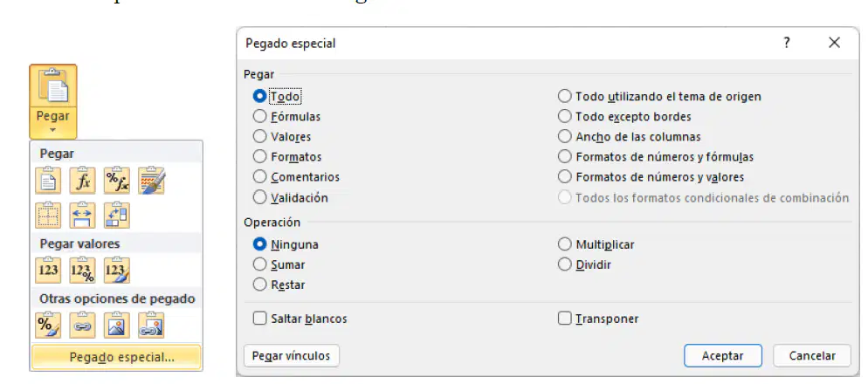Click the Aceptar button
Viewport: 868px width, 384px height.
[722, 356]
